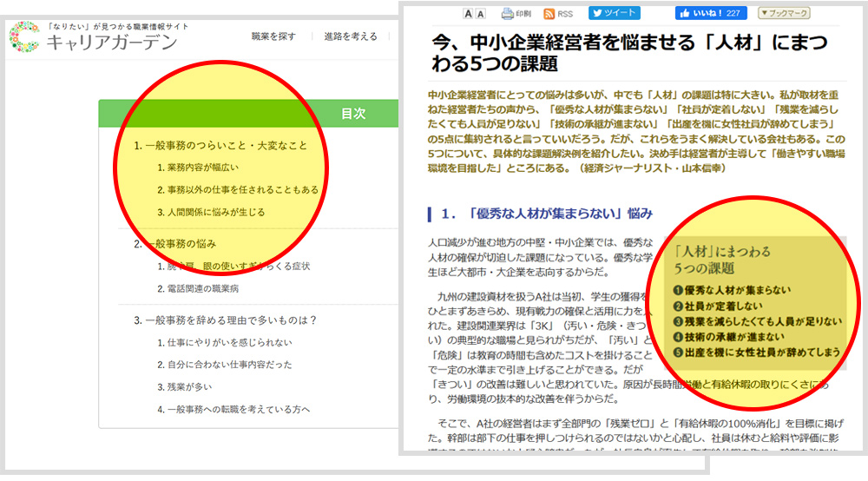Click sidebar item ❺出産を機に女性社員が辞めてしまう
The height and width of the screenshot is (481, 868).
pyautogui.click(x=756, y=352)
